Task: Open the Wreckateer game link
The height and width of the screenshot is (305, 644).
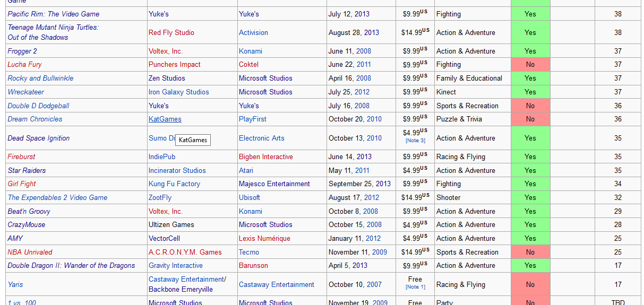Action: (26, 92)
